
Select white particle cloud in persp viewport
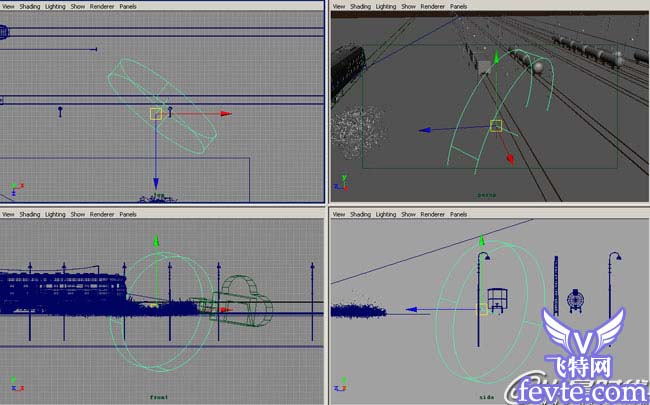tap(359, 132)
